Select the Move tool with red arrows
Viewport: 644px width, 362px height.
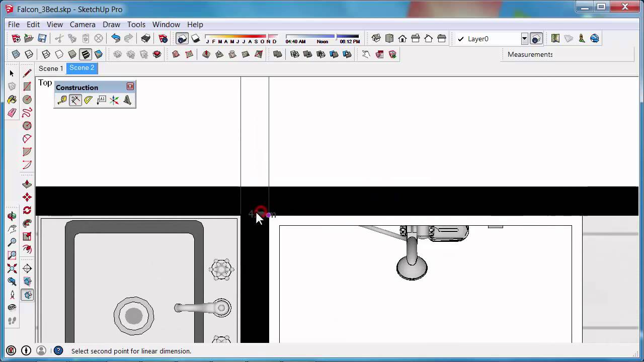pos(27,197)
